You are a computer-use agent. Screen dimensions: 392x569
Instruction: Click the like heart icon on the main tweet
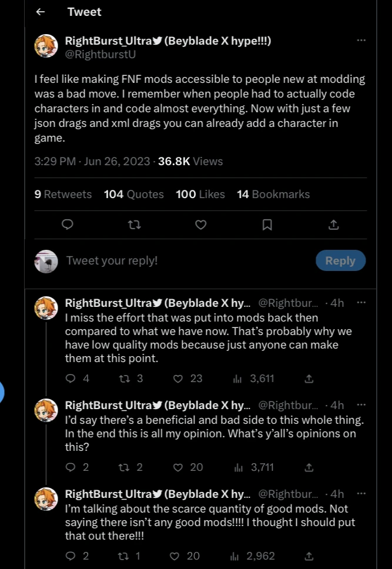tap(200, 225)
